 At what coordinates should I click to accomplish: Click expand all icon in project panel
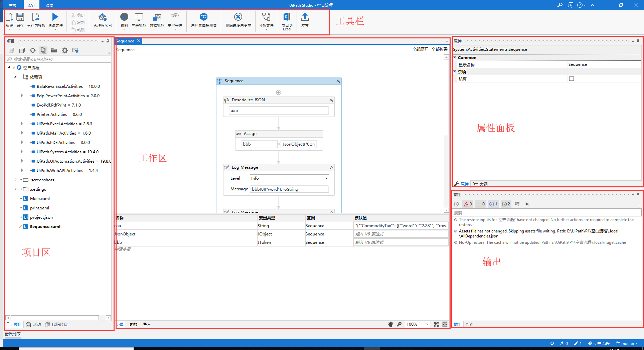point(11,50)
